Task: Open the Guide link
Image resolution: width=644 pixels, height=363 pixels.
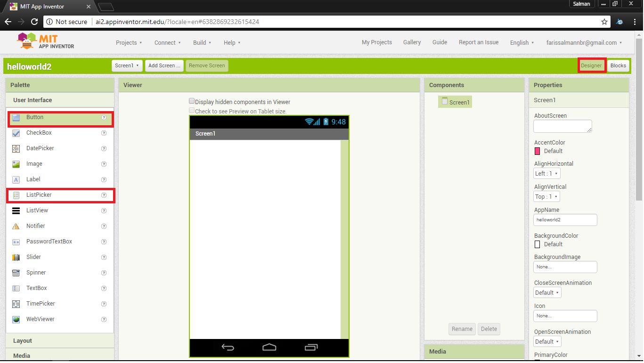Action: (x=440, y=42)
